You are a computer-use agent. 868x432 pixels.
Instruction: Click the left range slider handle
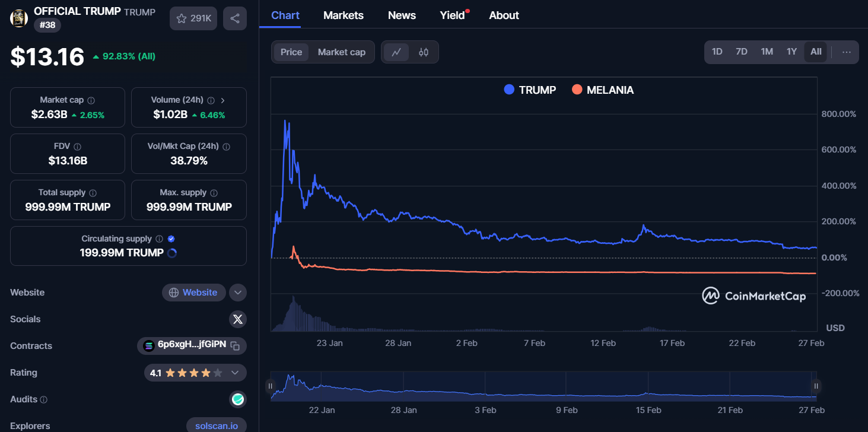coord(271,386)
